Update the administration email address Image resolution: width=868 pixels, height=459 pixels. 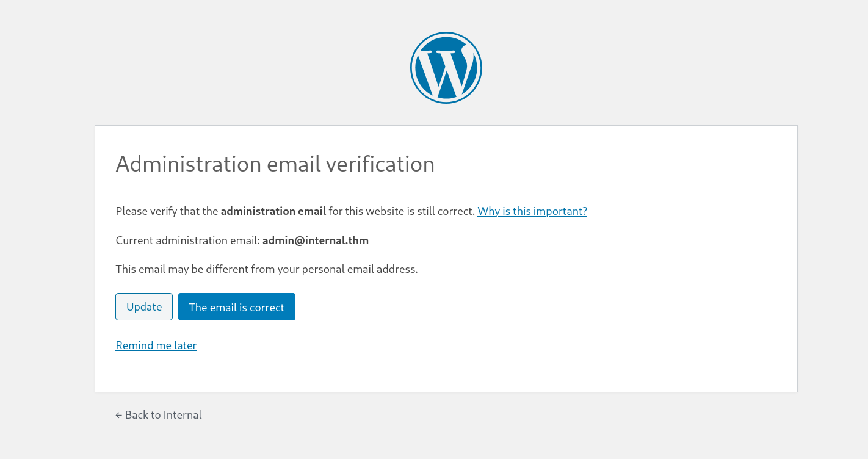click(x=144, y=307)
